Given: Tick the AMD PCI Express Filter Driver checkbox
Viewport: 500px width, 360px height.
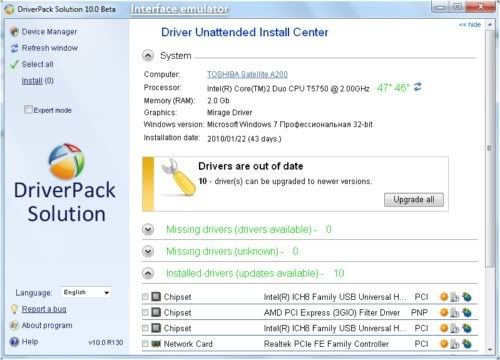Looking at the screenshot, I should [145, 312].
